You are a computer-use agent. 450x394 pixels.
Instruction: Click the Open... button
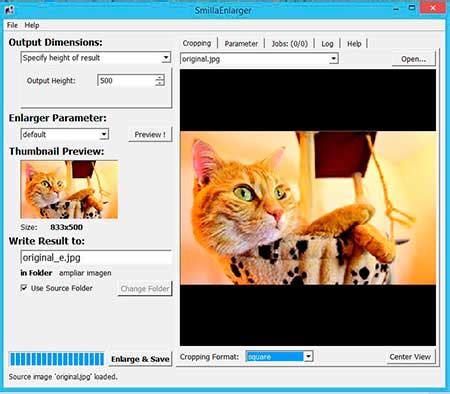[x=413, y=59]
